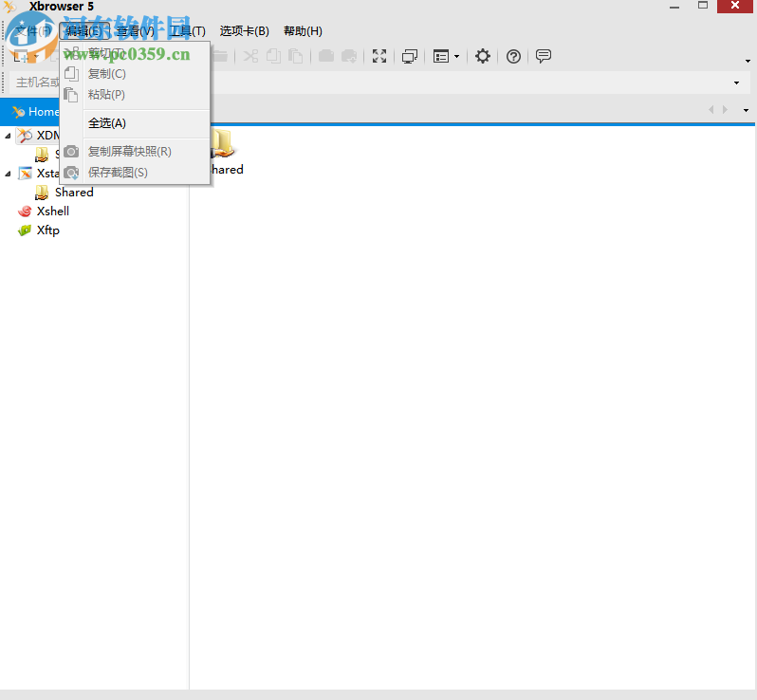Screen dimensions: 757x700
Task: Collapse the XDMCP tree node
Action: [8, 137]
